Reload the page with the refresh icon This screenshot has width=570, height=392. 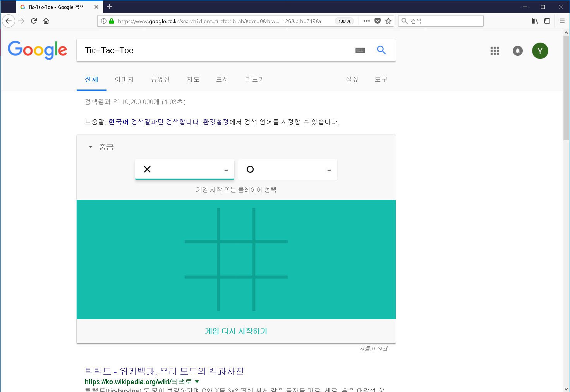click(x=34, y=21)
